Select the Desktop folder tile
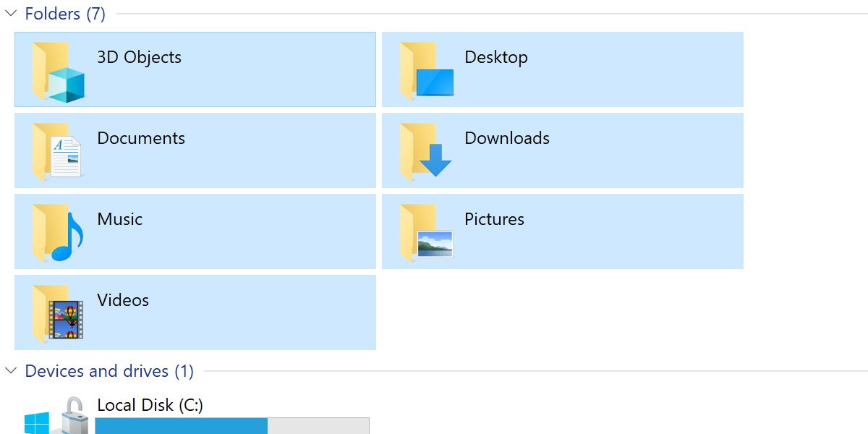This screenshot has width=868, height=434. coord(564,69)
